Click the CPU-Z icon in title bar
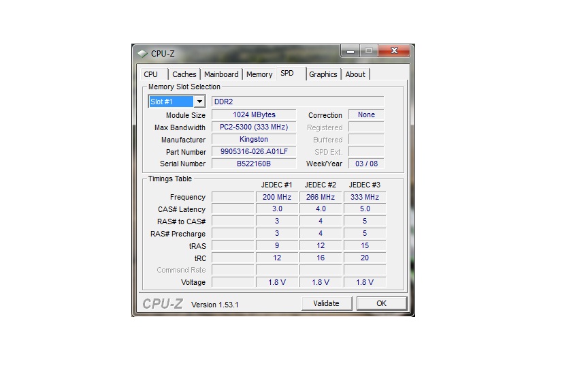The image size is (588, 368). tap(142, 54)
